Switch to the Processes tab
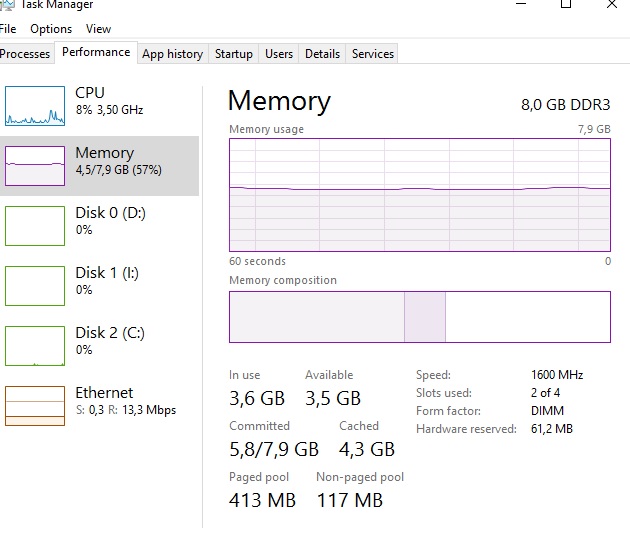Viewport: 630px width, 535px height. (25, 54)
